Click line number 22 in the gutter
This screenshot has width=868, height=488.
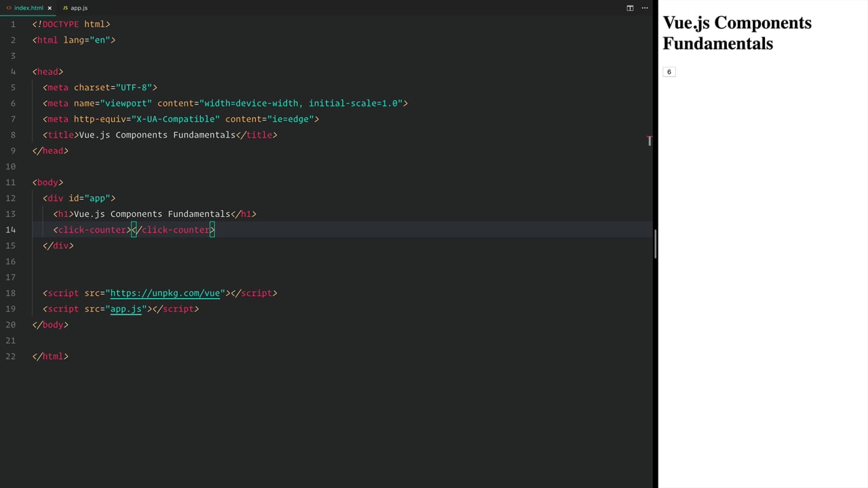pyautogui.click(x=10, y=357)
